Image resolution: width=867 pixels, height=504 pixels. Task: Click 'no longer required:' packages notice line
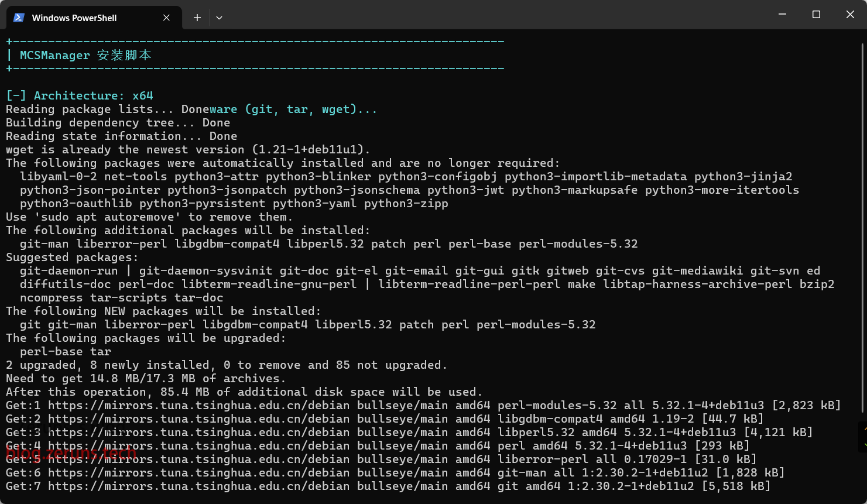coord(283,163)
